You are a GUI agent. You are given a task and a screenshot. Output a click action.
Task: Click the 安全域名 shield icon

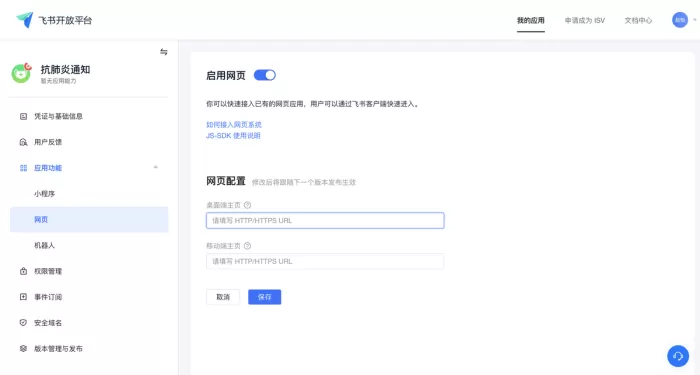23,323
